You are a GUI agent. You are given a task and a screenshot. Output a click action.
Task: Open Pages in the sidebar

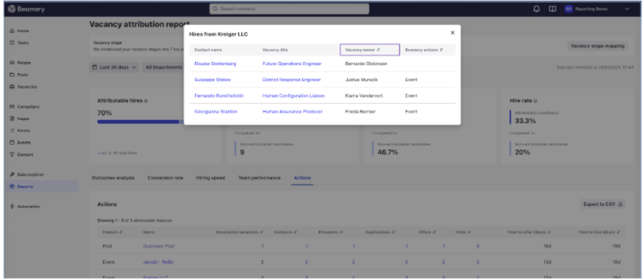coord(19,119)
